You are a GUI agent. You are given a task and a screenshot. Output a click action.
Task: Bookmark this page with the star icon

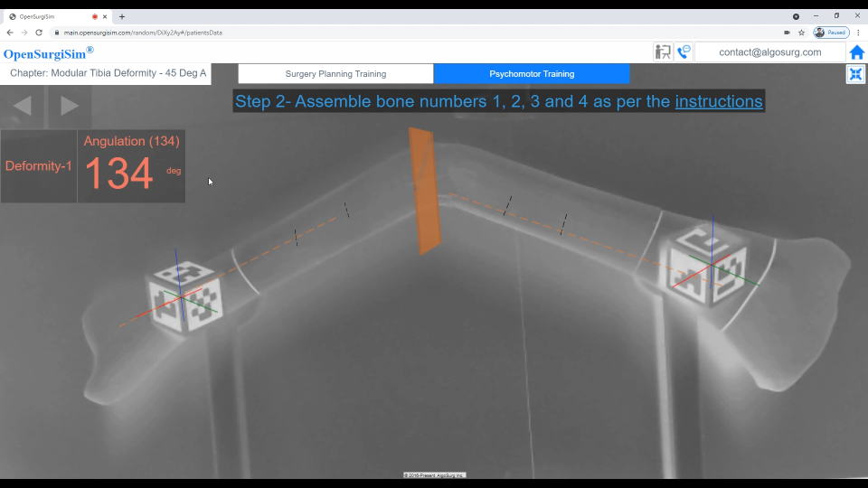(801, 33)
